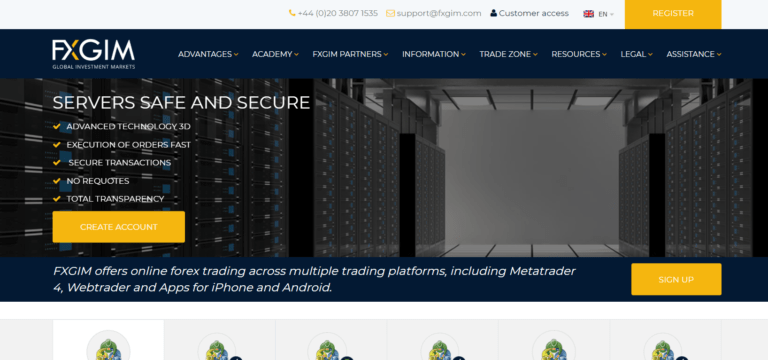The height and width of the screenshot is (360, 768).
Task: Click the envelope icon by the support email
Action: [x=390, y=13]
